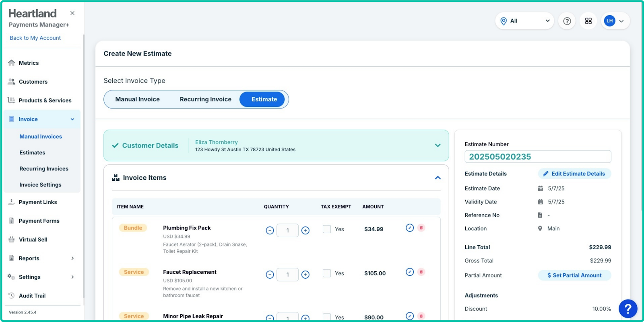The height and width of the screenshot is (322, 644).
Task: Click inside the Estimate Number field
Action: pyautogui.click(x=537, y=157)
